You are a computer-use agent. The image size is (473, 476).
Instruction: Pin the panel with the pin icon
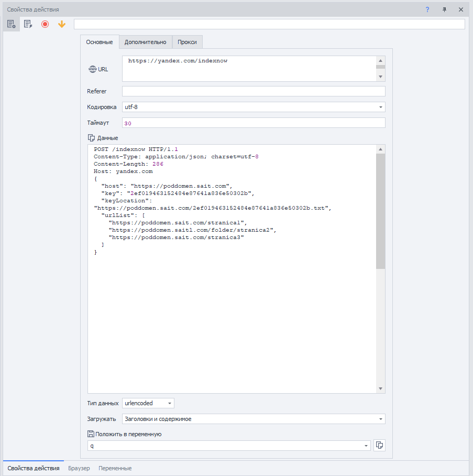[444, 9]
